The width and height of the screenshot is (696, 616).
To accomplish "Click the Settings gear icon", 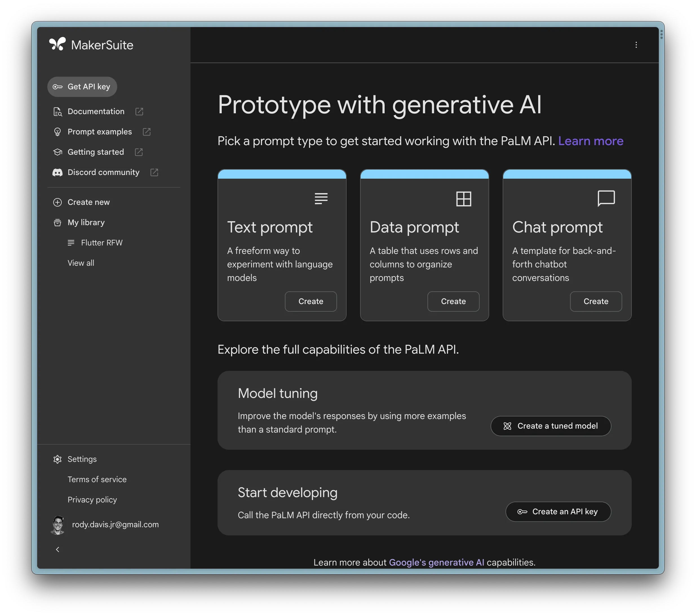I will 57,459.
